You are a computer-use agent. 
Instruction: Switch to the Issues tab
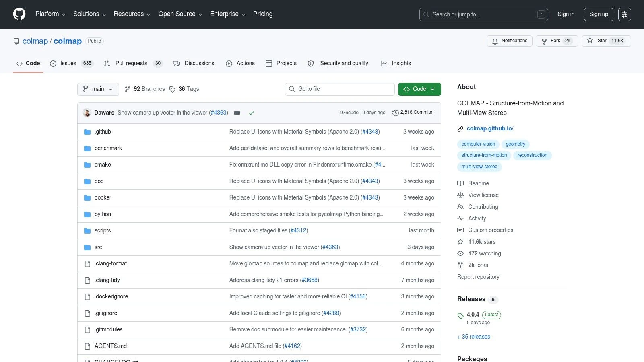coord(72,63)
